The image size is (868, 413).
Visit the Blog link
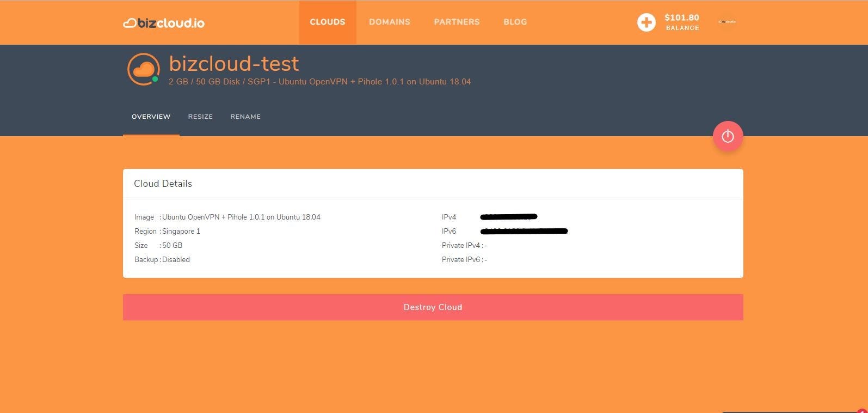pos(515,22)
